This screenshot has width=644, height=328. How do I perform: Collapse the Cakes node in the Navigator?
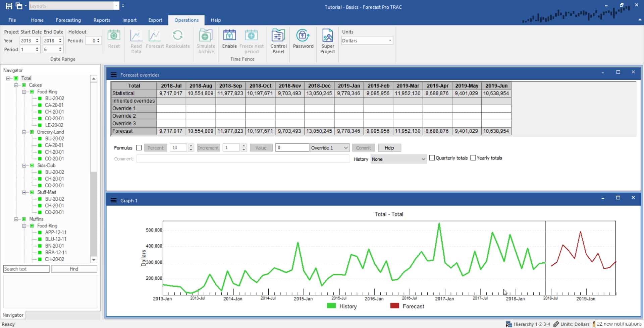16,85
